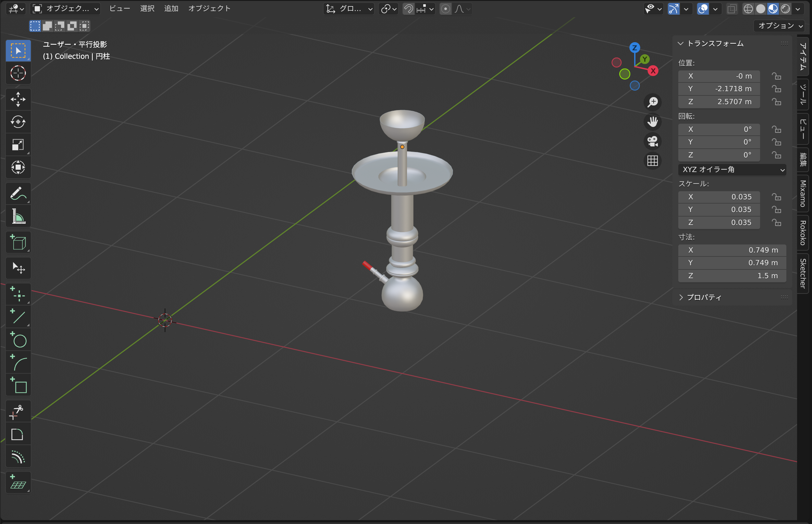Switch to the Sketcher sidebar tab
The height and width of the screenshot is (524, 812).
tap(803, 273)
